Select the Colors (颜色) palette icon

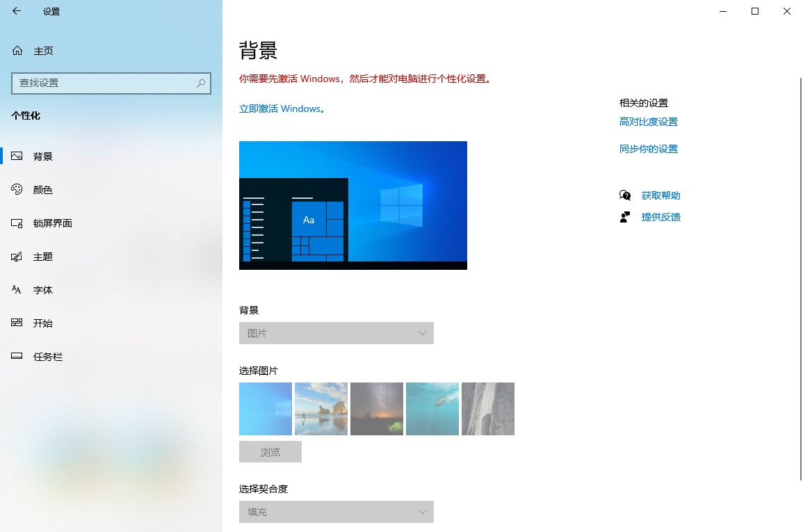click(17, 190)
